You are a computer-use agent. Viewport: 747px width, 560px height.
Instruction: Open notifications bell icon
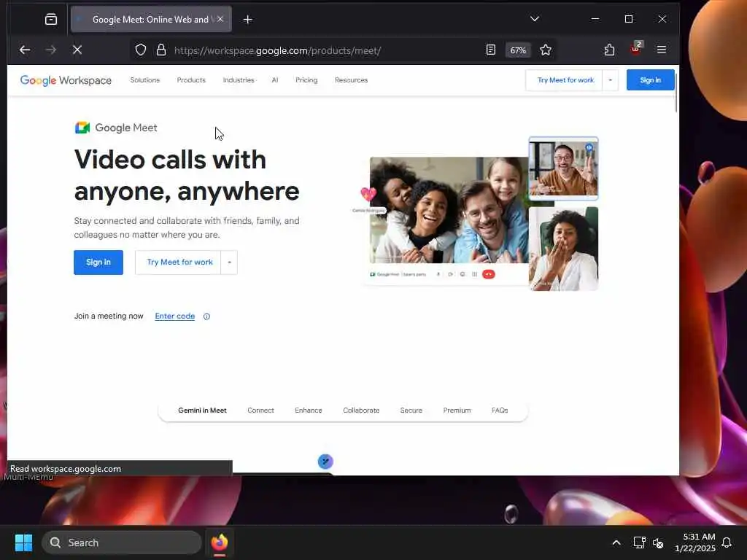[727, 542]
